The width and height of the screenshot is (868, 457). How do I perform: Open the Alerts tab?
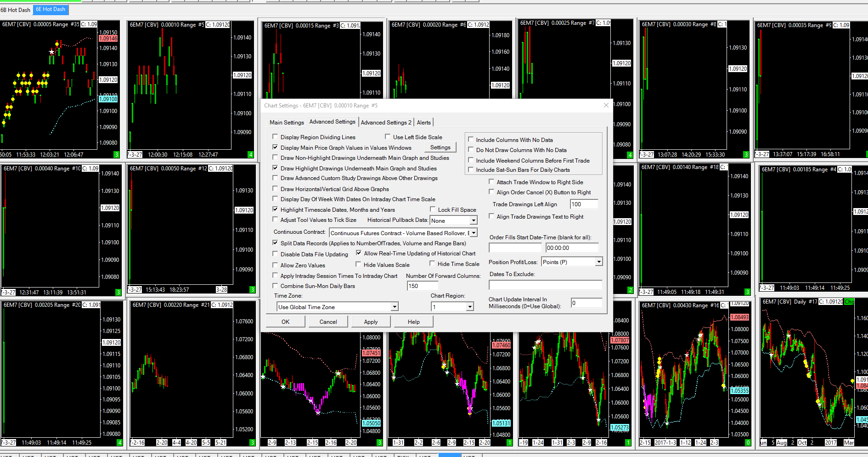tap(423, 123)
